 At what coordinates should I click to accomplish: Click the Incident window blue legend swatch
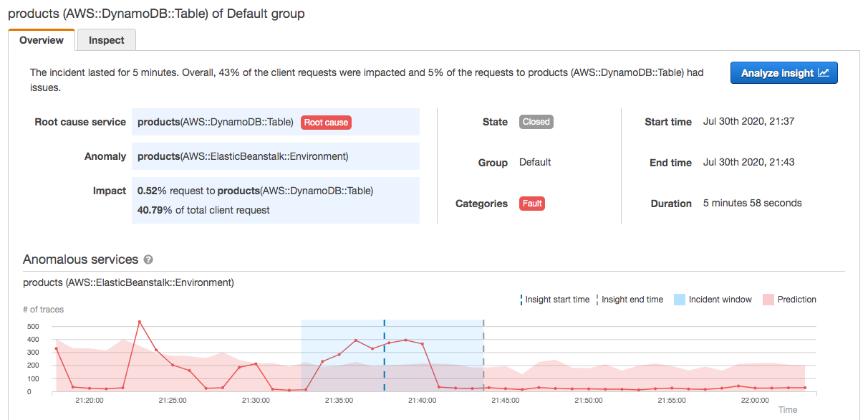[x=680, y=300]
